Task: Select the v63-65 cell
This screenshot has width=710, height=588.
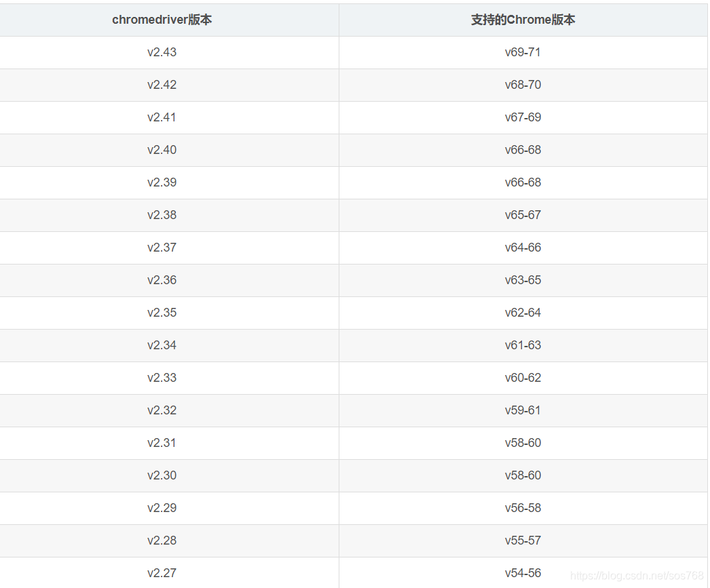Action: [x=523, y=280]
